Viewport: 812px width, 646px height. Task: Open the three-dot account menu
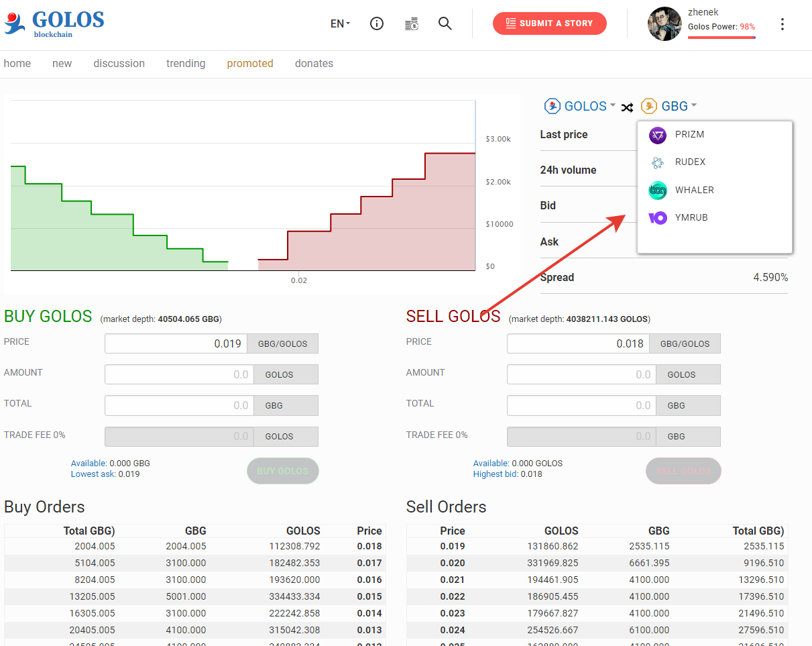[x=782, y=24]
